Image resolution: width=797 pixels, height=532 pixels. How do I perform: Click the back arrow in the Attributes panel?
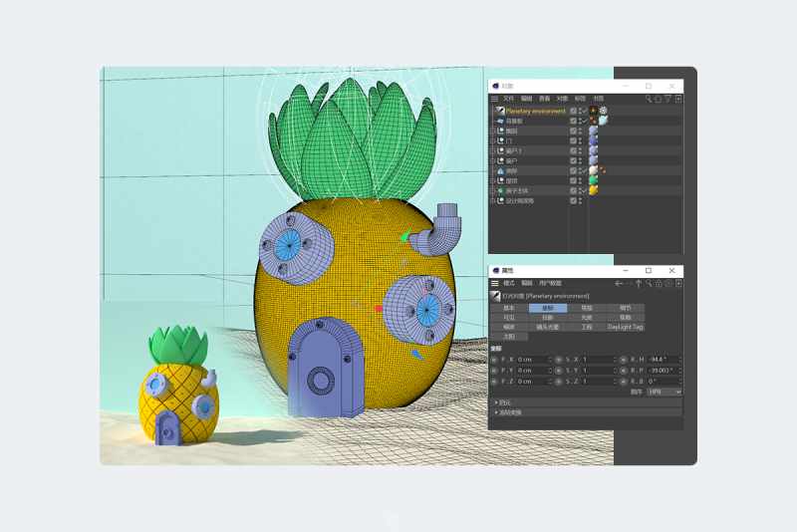619,284
